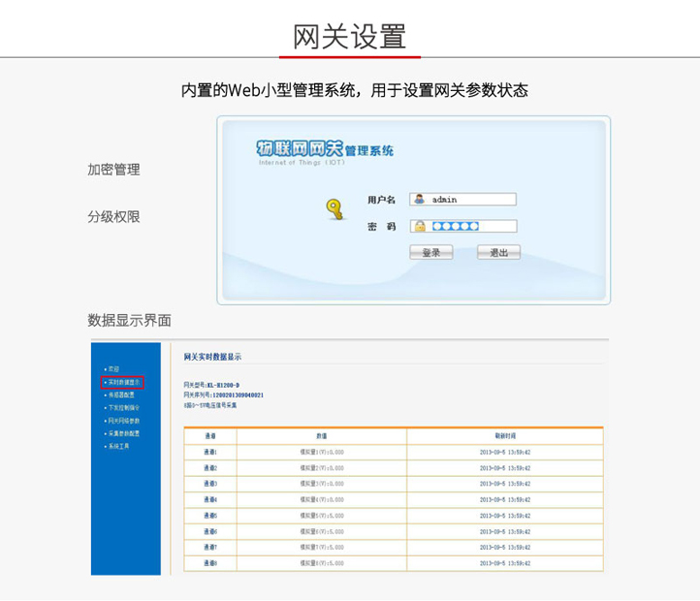This screenshot has width=700, height=601.
Task: Select the 通道1 table row
Action: tap(394, 453)
